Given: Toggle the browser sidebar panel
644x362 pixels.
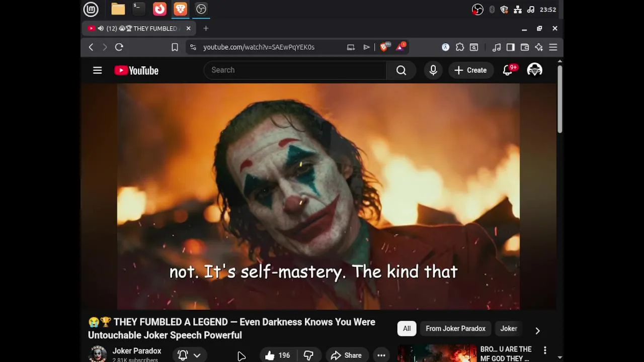Looking at the screenshot, I should coord(510,47).
